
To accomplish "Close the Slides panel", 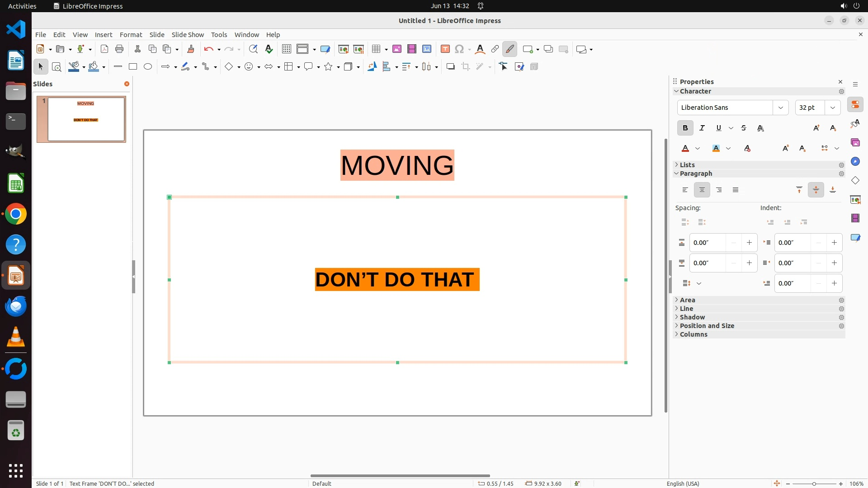I will tap(127, 84).
